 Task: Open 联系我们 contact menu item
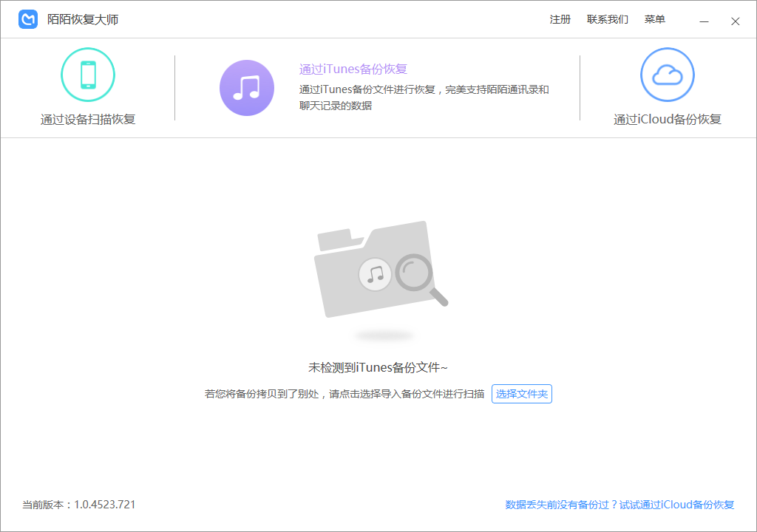[608, 19]
